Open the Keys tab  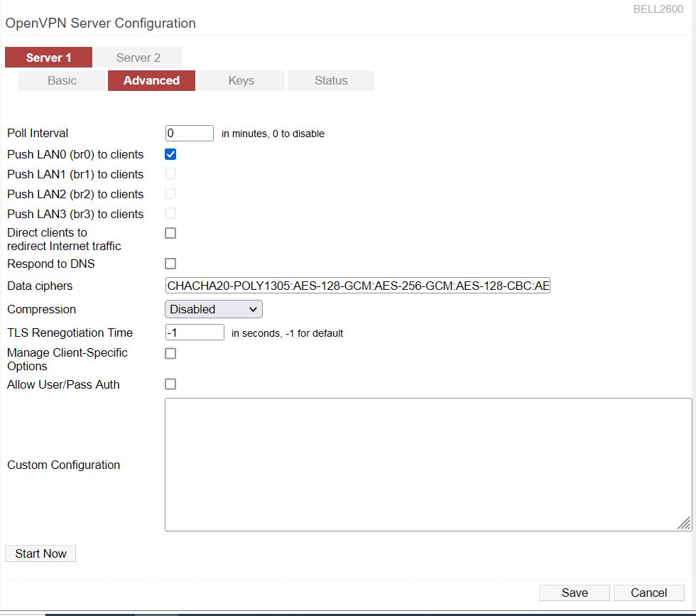(x=241, y=80)
